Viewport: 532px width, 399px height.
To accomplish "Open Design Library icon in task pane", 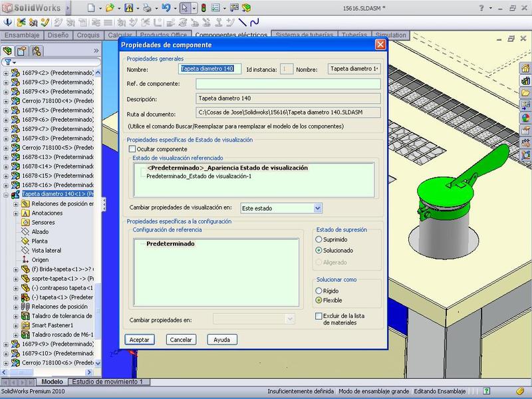I will point(525,80).
